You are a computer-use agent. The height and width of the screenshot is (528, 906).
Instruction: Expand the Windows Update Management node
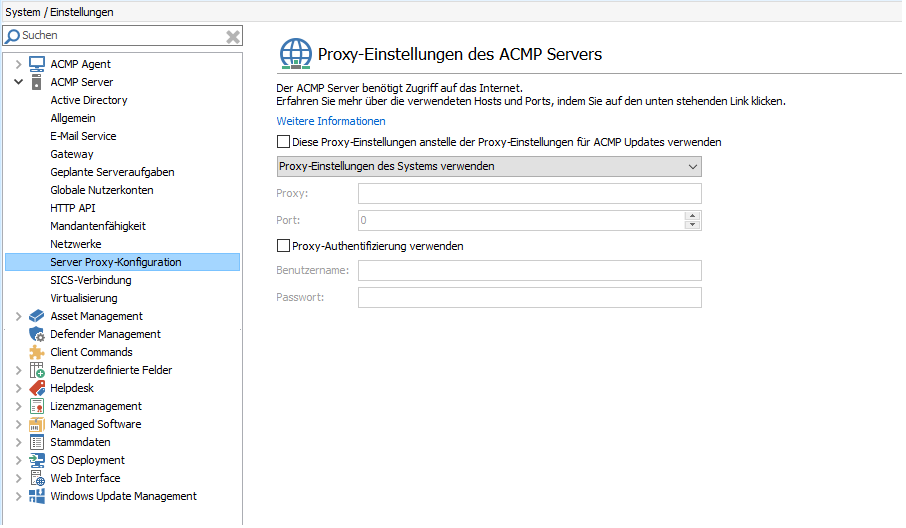(x=18, y=496)
